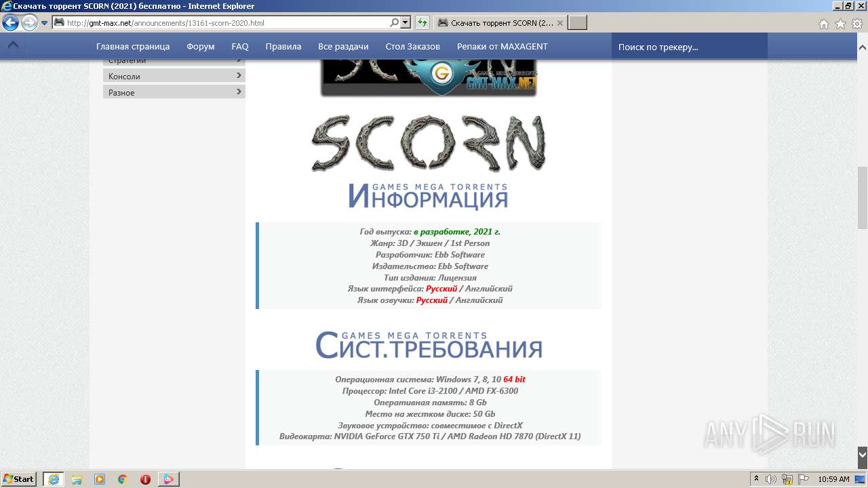The width and height of the screenshot is (868, 488).
Task: Click the SCORN game logo image
Action: [x=429, y=144]
